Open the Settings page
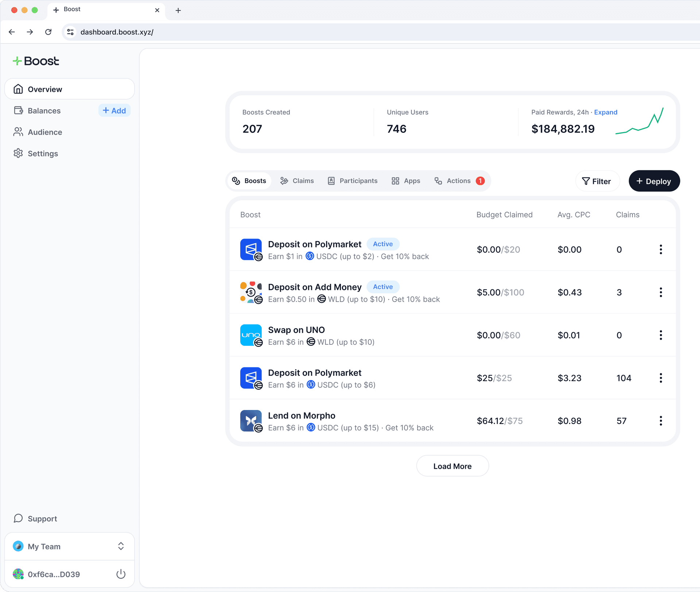Screen dimensions: 700x592 [x=43, y=153]
